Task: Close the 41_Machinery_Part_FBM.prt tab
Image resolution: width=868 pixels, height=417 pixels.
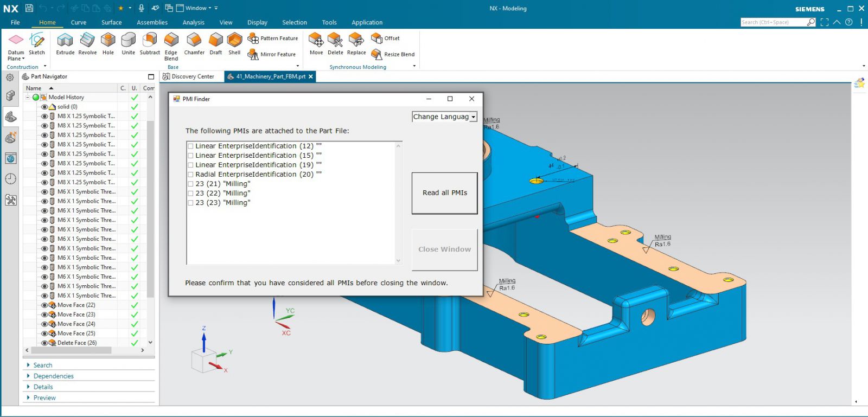Action: (x=311, y=76)
